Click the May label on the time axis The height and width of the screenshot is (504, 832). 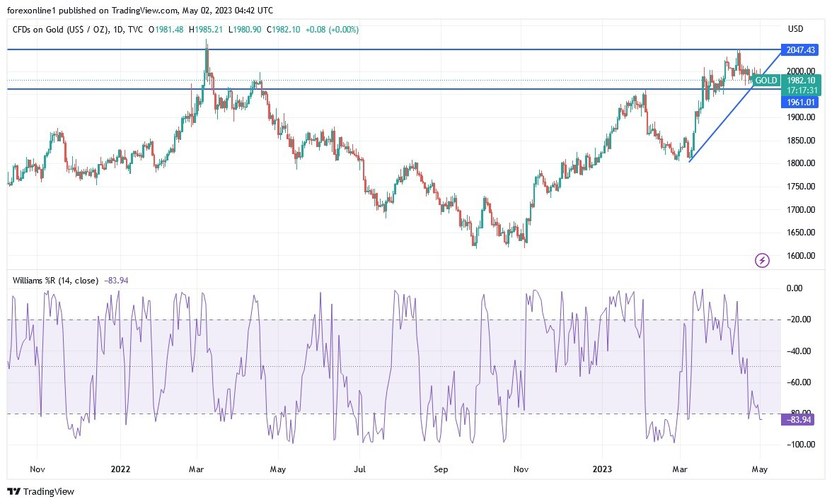tap(760, 469)
